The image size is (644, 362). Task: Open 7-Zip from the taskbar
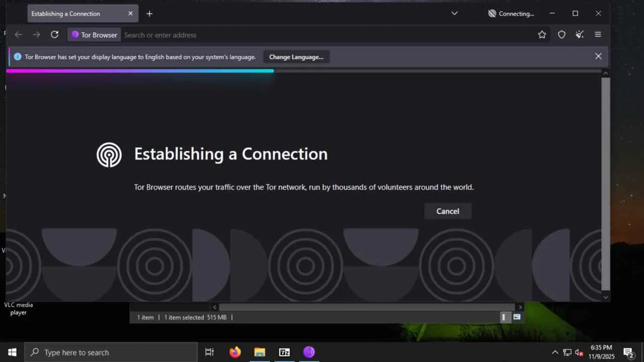[x=284, y=352]
